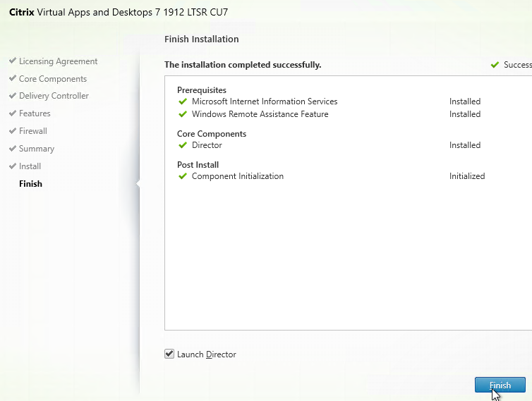Click green check beside Windows Remote Assistance Feature
This screenshot has width=532, height=401.
pyautogui.click(x=183, y=114)
